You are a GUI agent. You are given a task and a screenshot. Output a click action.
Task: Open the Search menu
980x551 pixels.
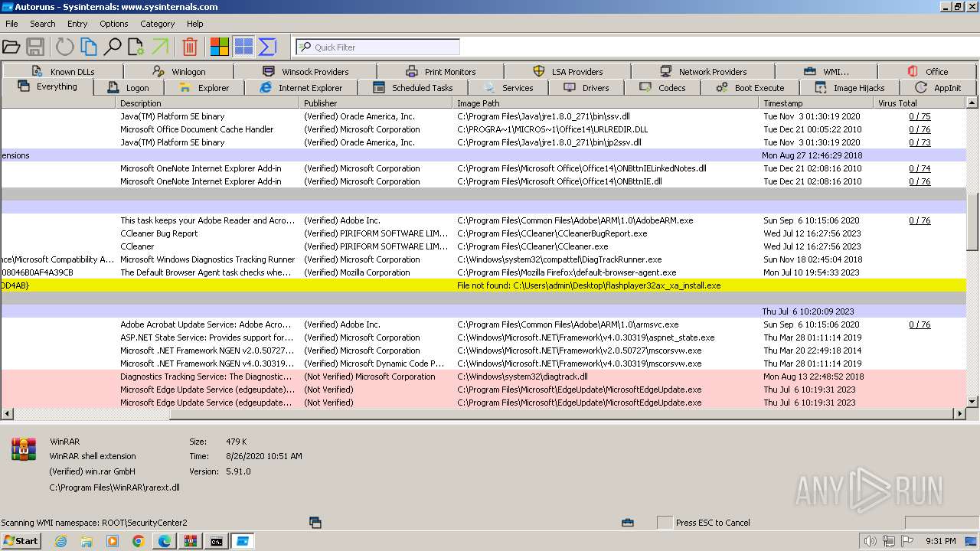coord(43,24)
